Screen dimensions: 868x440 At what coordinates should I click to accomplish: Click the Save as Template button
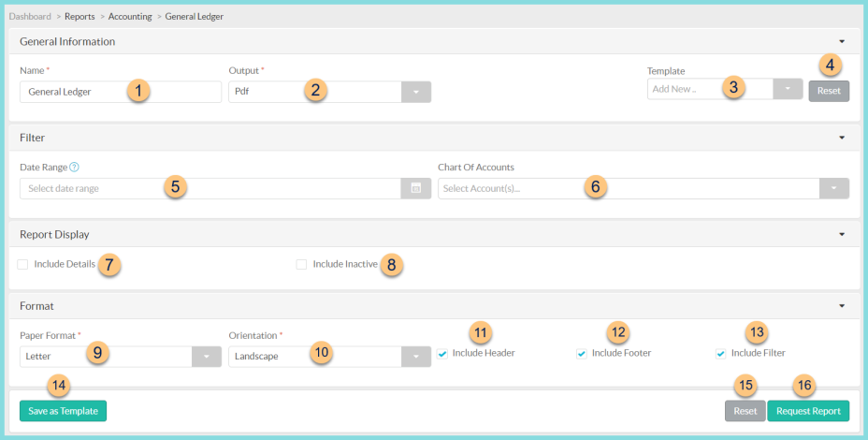63,411
